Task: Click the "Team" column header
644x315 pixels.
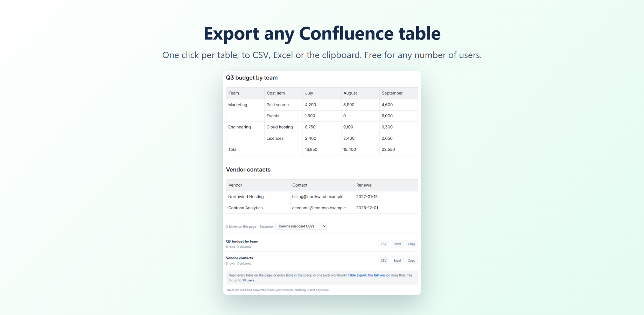Action: tap(245, 93)
